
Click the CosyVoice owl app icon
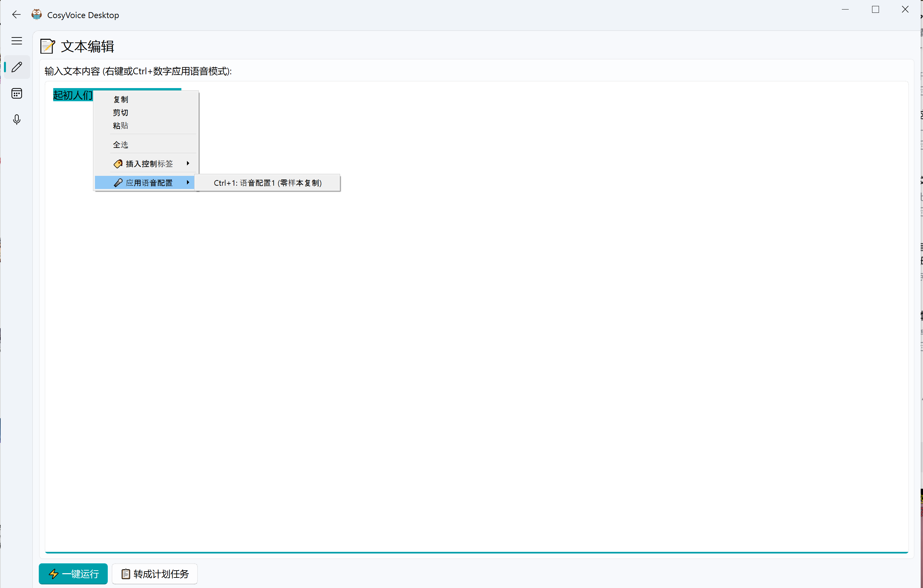[x=36, y=14]
